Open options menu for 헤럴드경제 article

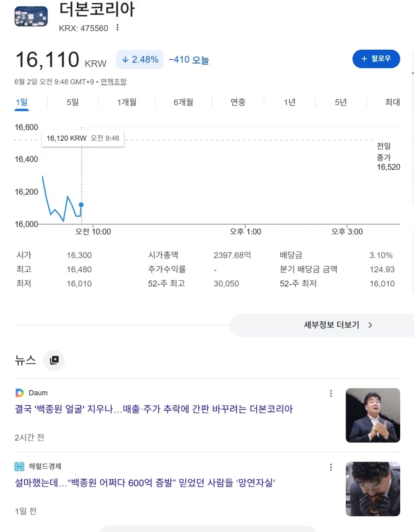[x=331, y=467]
